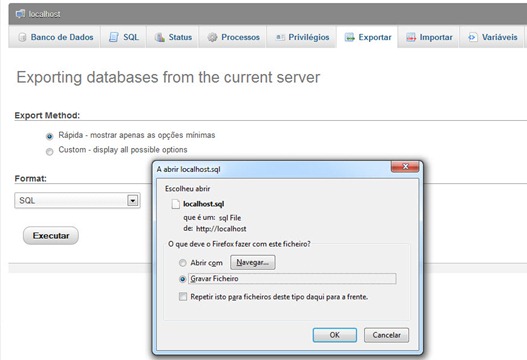Click the localhost server icon in header
The image size is (527, 360).
pos(21,14)
